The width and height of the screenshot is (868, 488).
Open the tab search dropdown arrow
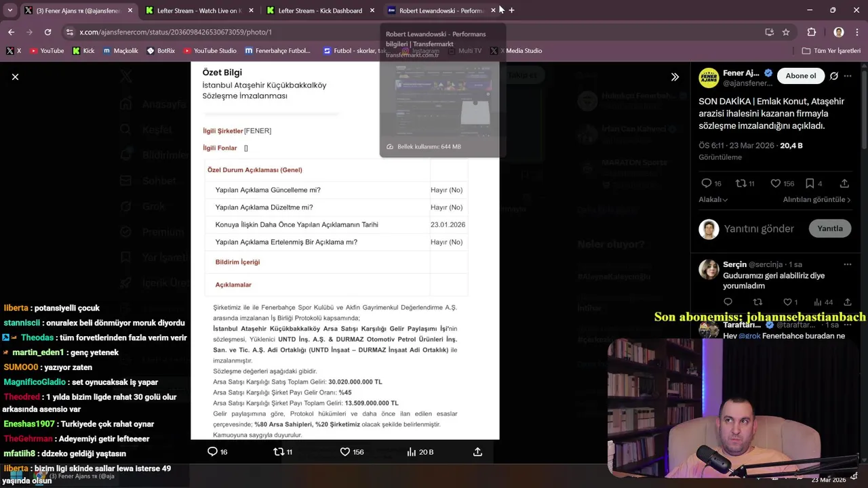[x=9, y=10]
